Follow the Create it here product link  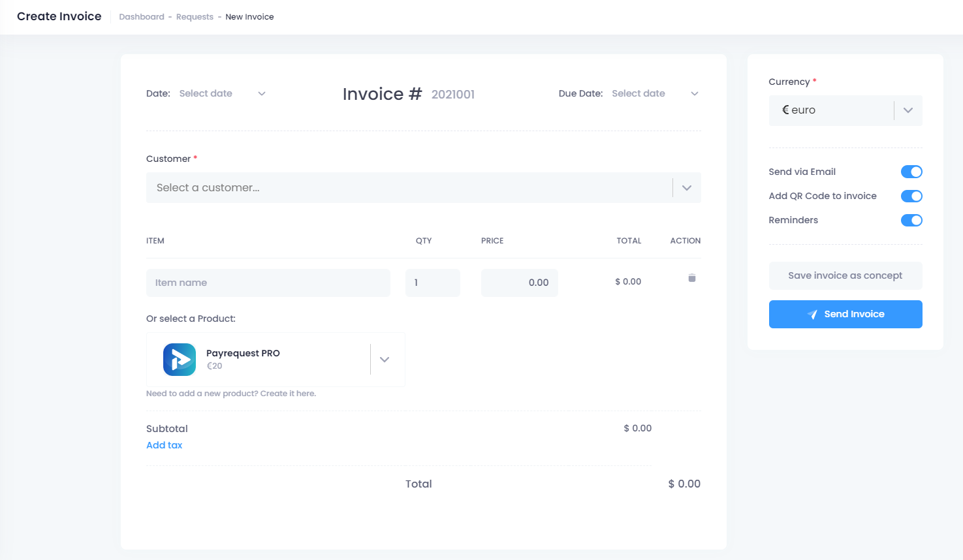tap(288, 394)
